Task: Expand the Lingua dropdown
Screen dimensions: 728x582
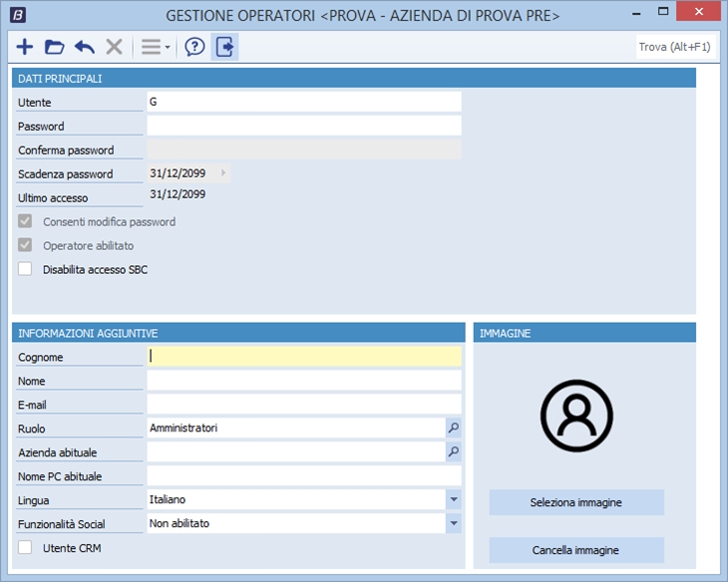Action: coord(454,499)
